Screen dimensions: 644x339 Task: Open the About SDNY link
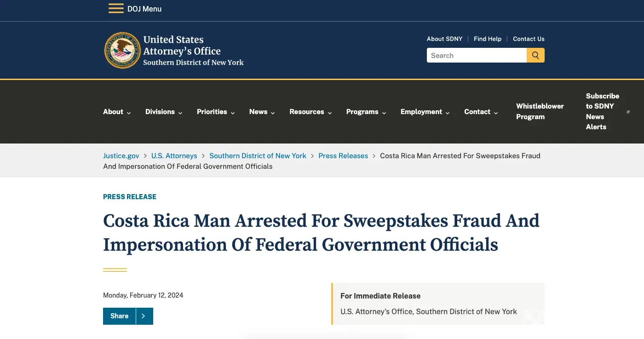click(x=444, y=39)
